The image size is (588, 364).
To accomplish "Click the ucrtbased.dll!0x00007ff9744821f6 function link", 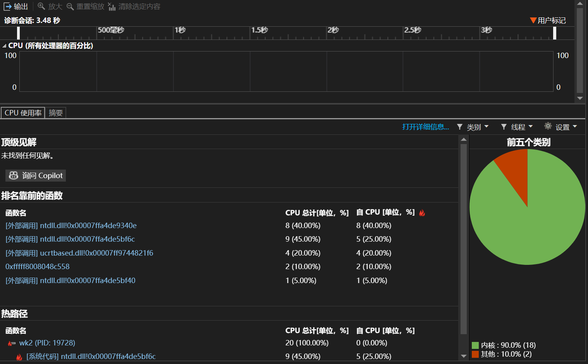I will [79, 253].
